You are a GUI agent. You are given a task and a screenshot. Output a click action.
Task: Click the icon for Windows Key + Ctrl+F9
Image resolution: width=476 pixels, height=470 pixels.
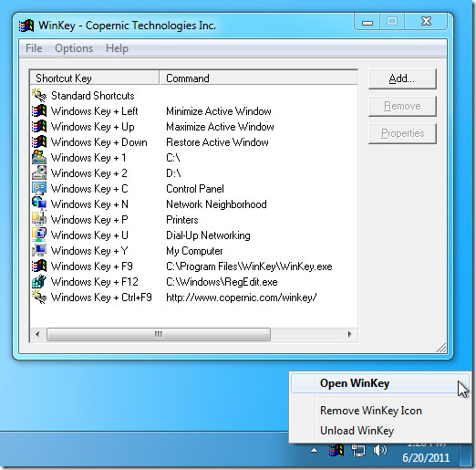click(39, 297)
